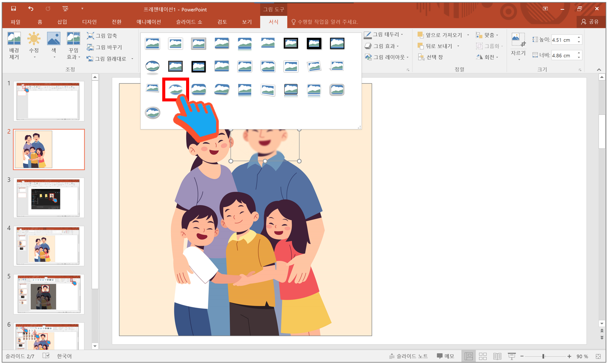The image size is (609, 364).
Task: Click the Save icon in quick access toolbar
Action: click(13, 9)
